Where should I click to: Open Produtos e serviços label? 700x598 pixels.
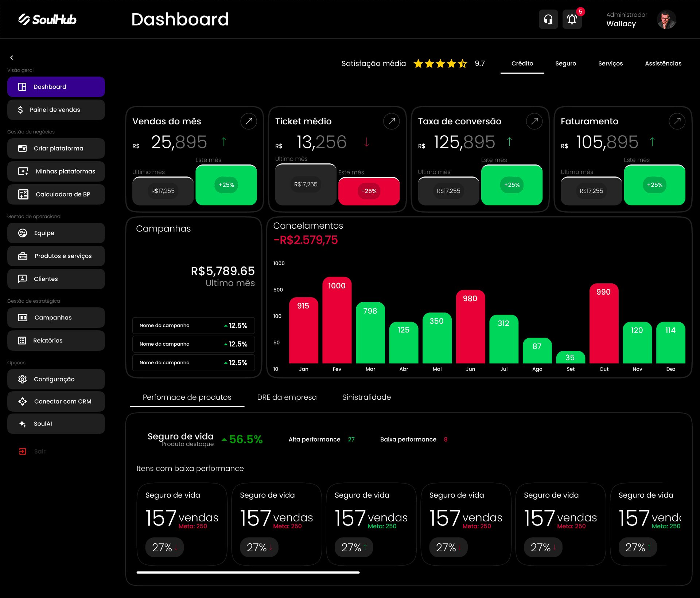63,256
